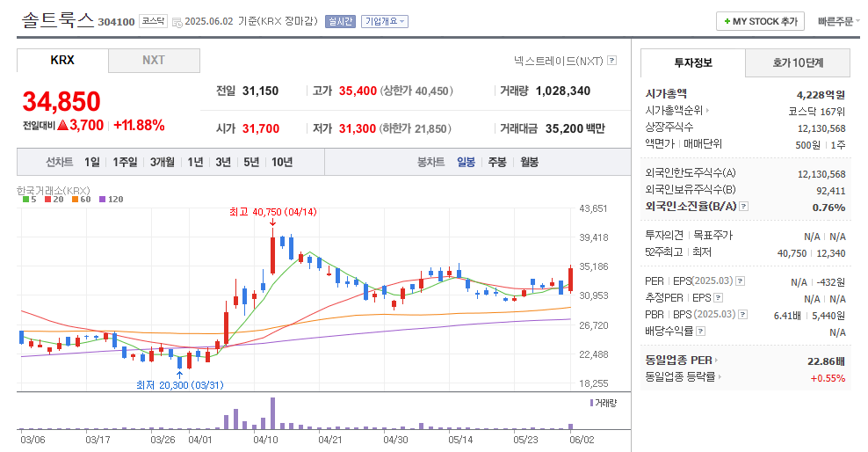Click the 한국거래소(KRX) chart label
868x452 pixels.
click(x=53, y=191)
